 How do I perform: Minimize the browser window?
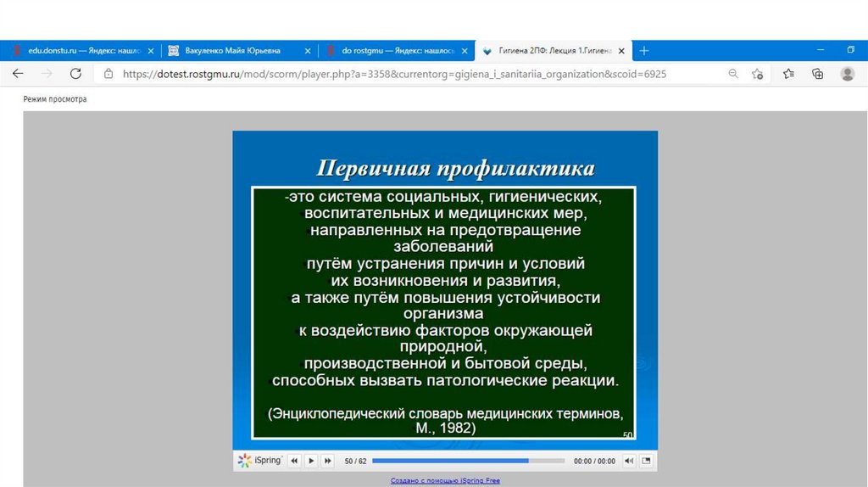coord(821,50)
